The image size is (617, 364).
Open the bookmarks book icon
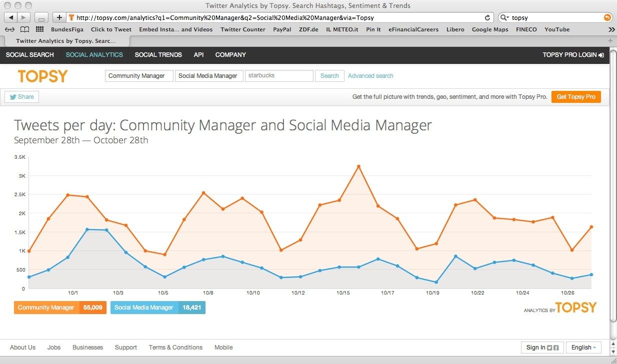click(24, 29)
